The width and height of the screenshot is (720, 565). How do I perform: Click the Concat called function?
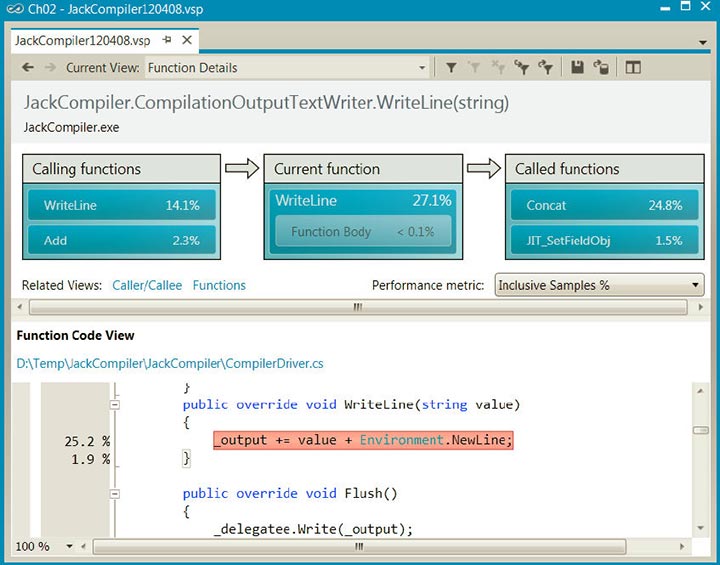[x=603, y=205]
